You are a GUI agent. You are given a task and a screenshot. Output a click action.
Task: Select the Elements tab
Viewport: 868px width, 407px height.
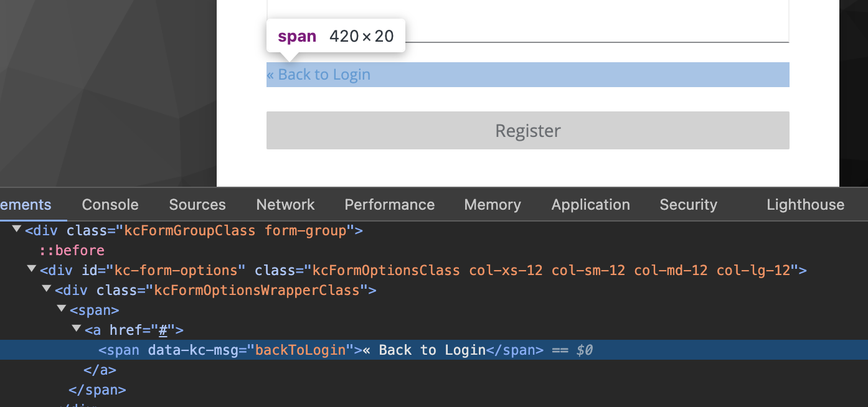[x=26, y=205]
